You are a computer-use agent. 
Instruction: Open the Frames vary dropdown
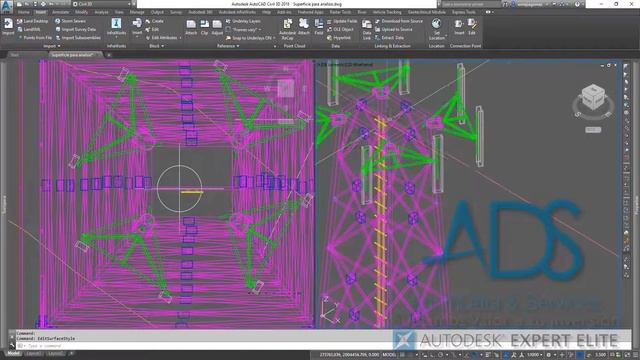244,29
